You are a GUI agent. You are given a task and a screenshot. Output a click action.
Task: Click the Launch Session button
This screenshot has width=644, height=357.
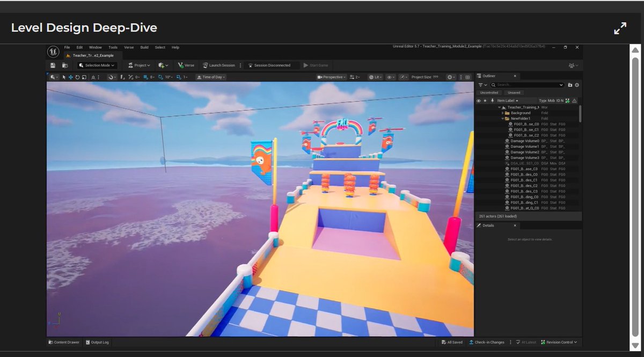click(x=219, y=65)
